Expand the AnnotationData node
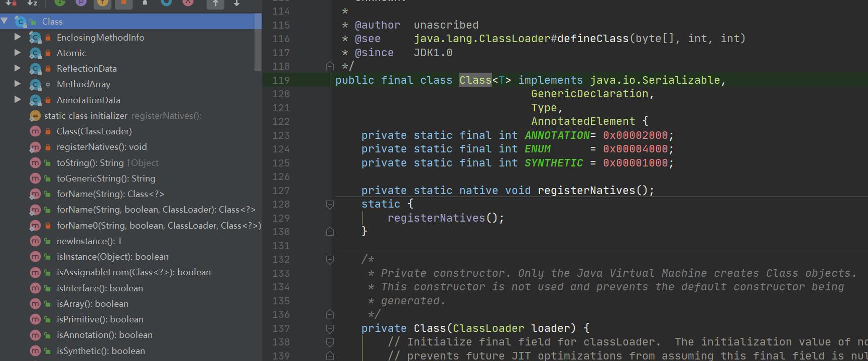The image size is (868, 361). point(18,100)
